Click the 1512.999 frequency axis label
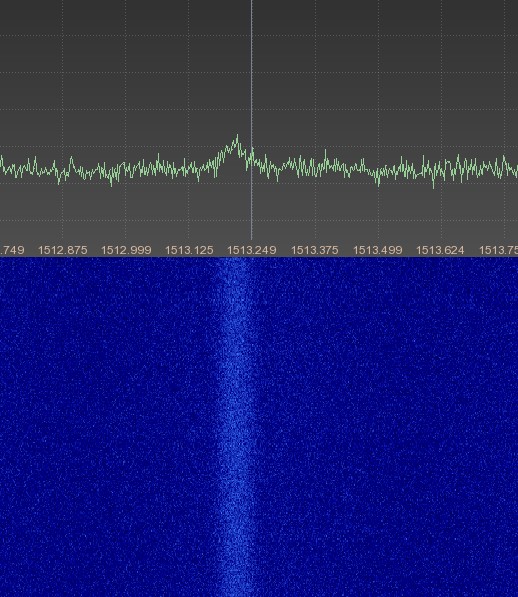The width and height of the screenshot is (518, 597). point(126,250)
